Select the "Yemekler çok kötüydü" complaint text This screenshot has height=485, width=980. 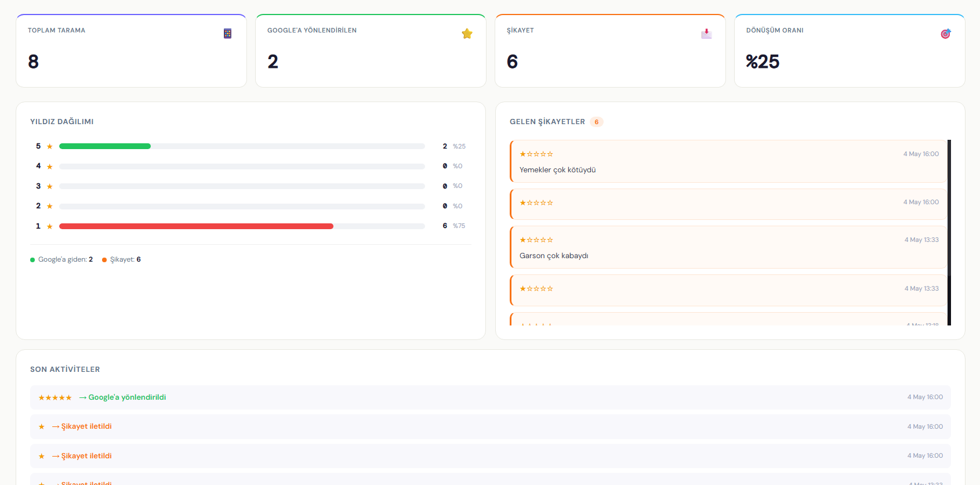tap(558, 170)
